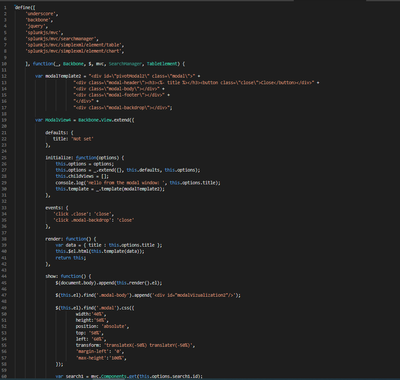Viewport: 400px width, 380px height.
Task: Click line number 9 in gutter
Action: (5, 58)
